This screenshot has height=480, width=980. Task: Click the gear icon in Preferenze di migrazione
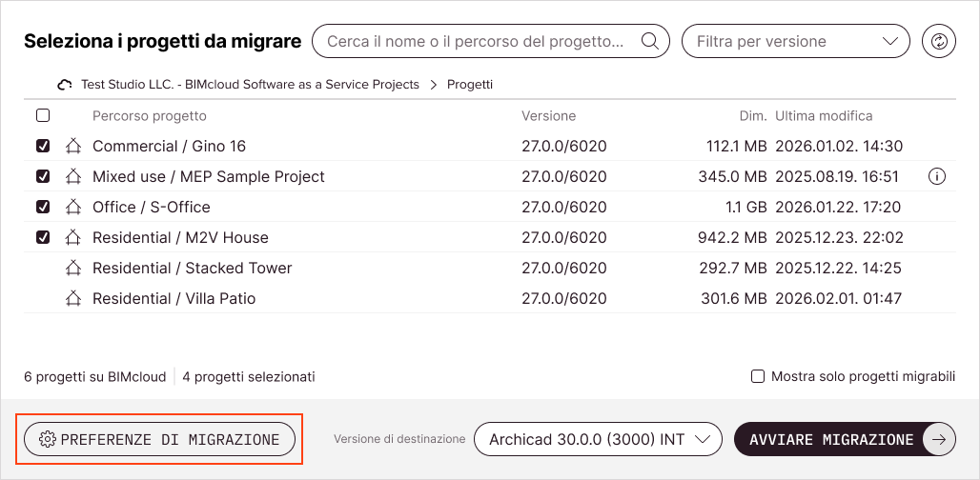click(47, 439)
